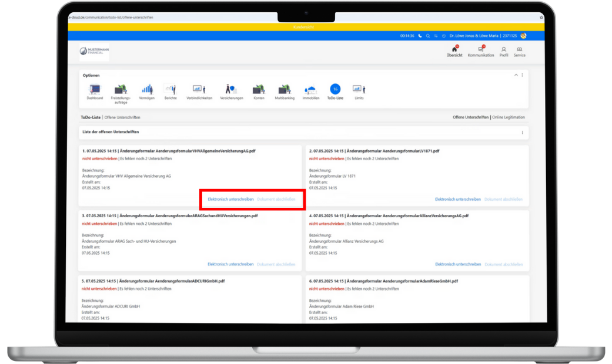Open the three-dot menu of Liste der offenen Unterschriften

pyautogui.click(x=522, y=133)
